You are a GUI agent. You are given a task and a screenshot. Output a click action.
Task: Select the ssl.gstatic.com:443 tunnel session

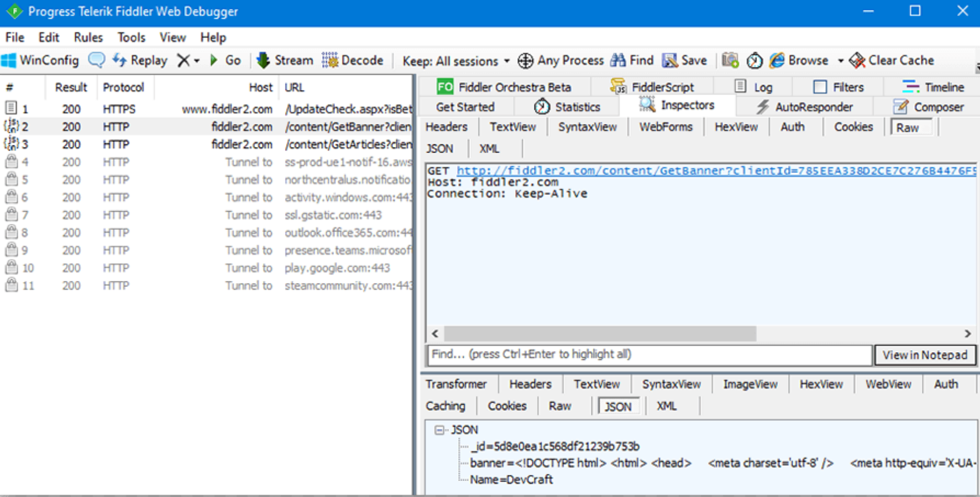(x=207, y=215)
